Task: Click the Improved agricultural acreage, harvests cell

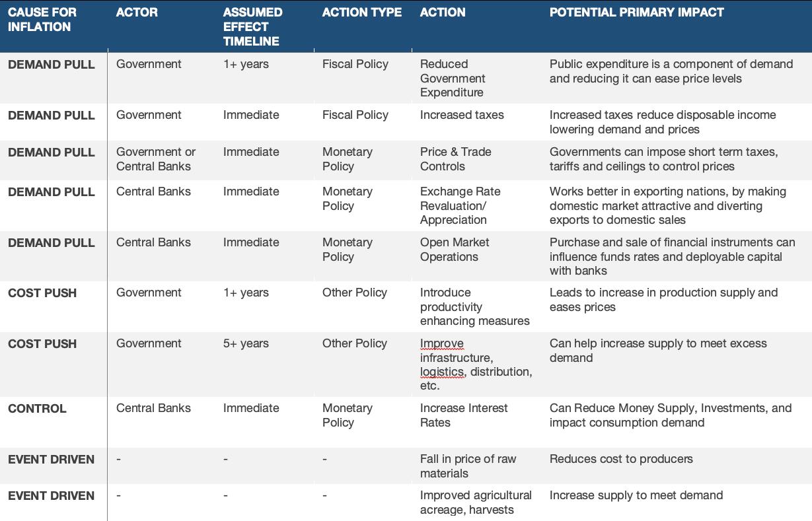Action: (x=476, y=503)
